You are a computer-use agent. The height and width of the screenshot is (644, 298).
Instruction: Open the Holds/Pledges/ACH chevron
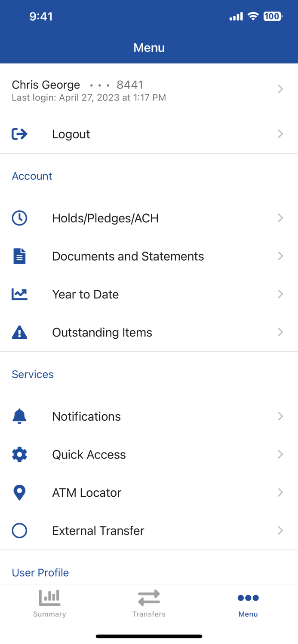pos(280,218)
